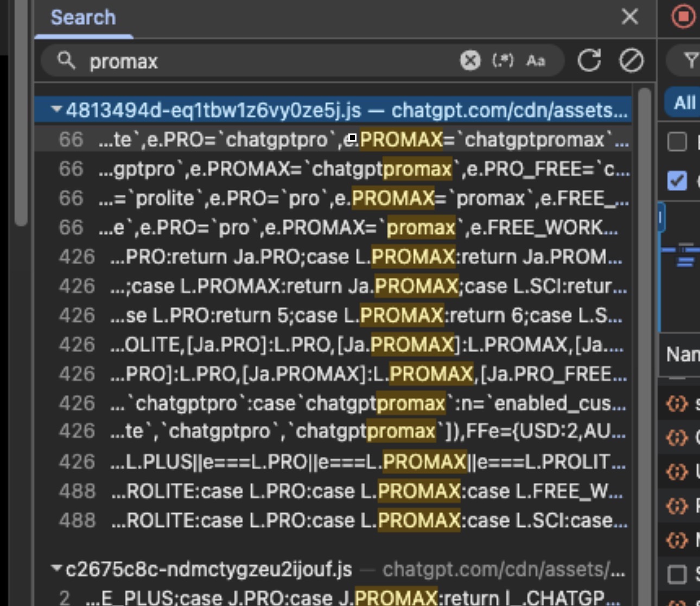Image resolution: width=700 pixels, height=606 pixels.
Task: Open the line 66 result starting "...te`,e.PRO=`chatgptpro`"
Action: pos(333,139)
